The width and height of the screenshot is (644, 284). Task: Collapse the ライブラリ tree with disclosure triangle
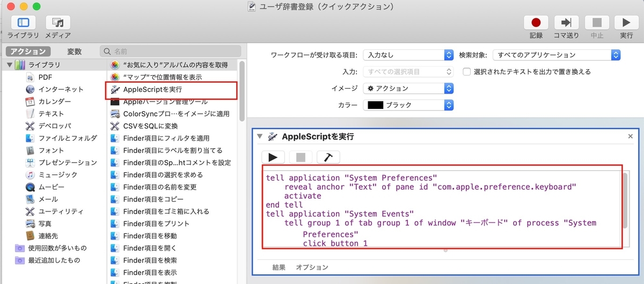coord(10,65)
